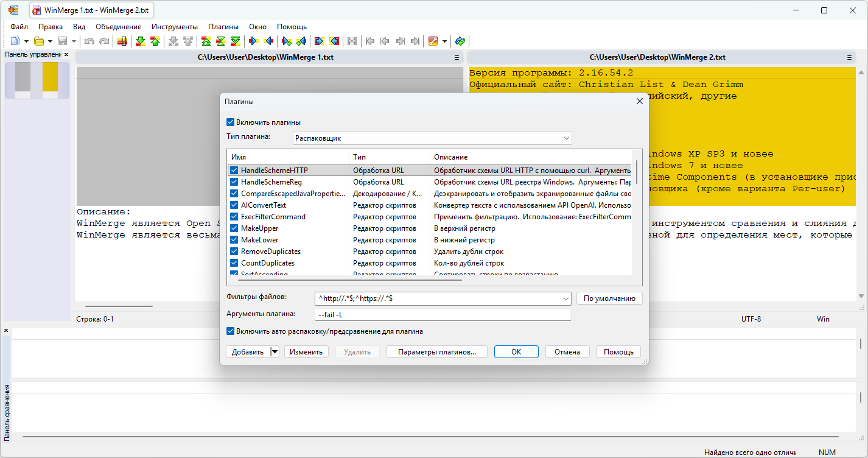
Task: Expand the 'Фильтры файлов' combo box
Action: tap(565, 298)
